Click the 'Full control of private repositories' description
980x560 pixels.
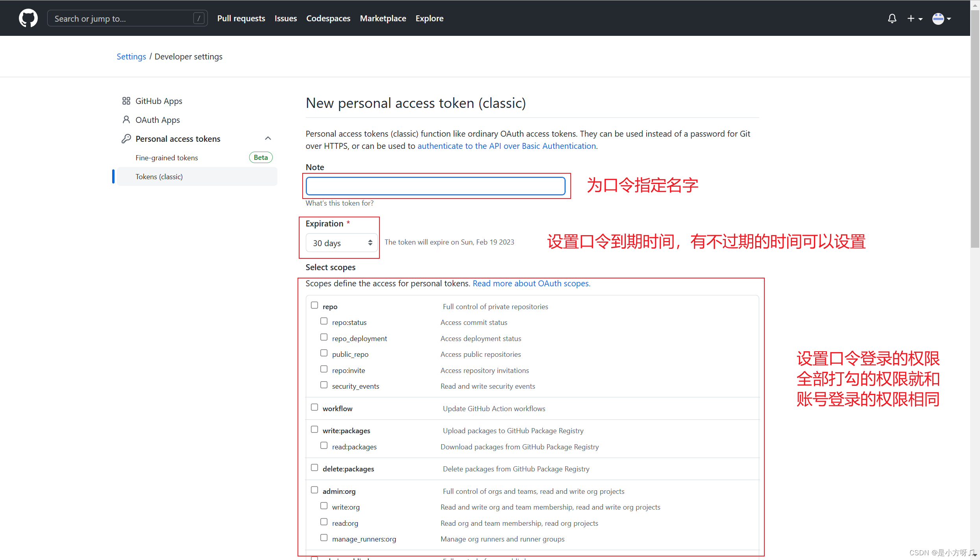coord(495,306)
